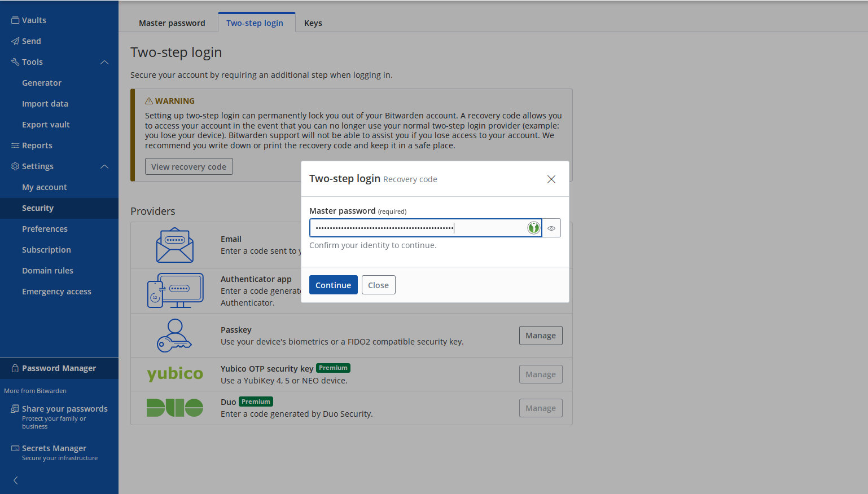Click the warning triangle icon

(x=149, y=101)
